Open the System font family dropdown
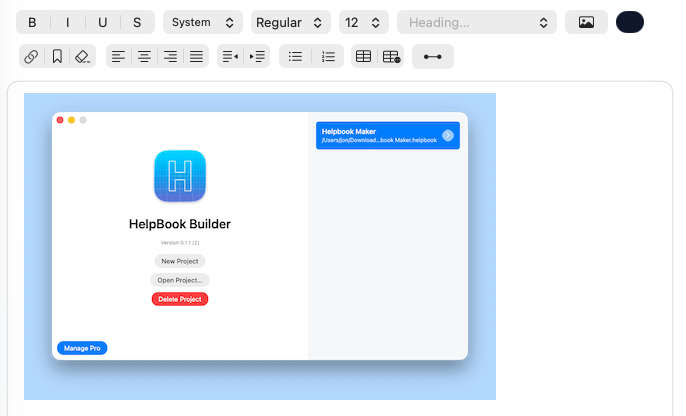This screenshot has height=416, width=686. coord(203,22)
